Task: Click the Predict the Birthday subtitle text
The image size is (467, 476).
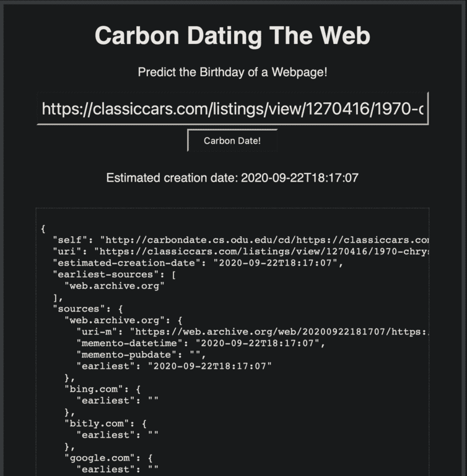Action: pos(232,72)
